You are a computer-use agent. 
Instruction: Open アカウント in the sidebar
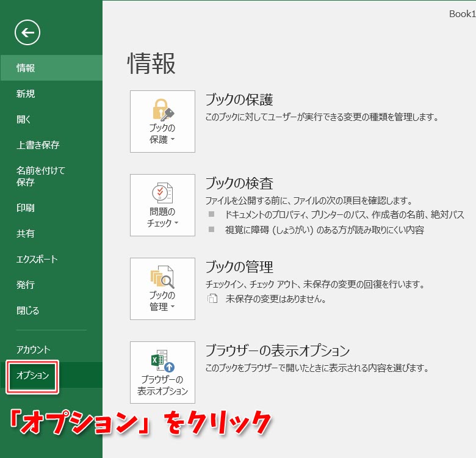(51, 349)
